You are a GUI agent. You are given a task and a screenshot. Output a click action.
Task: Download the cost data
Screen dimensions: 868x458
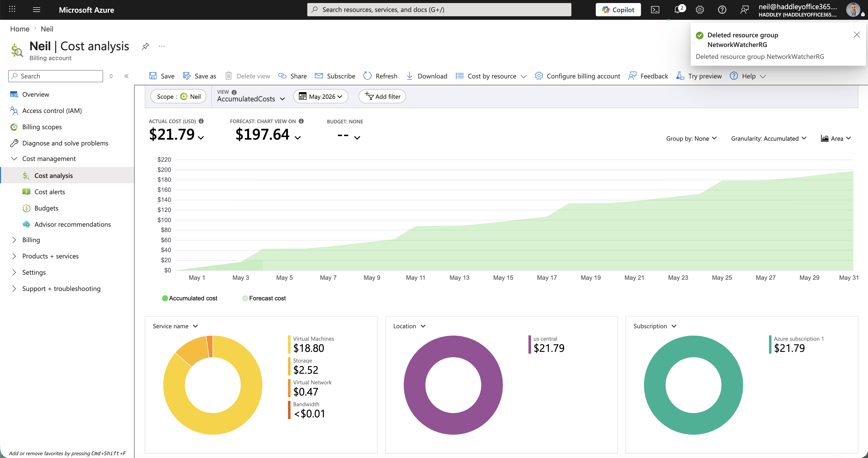click(427, 76)
